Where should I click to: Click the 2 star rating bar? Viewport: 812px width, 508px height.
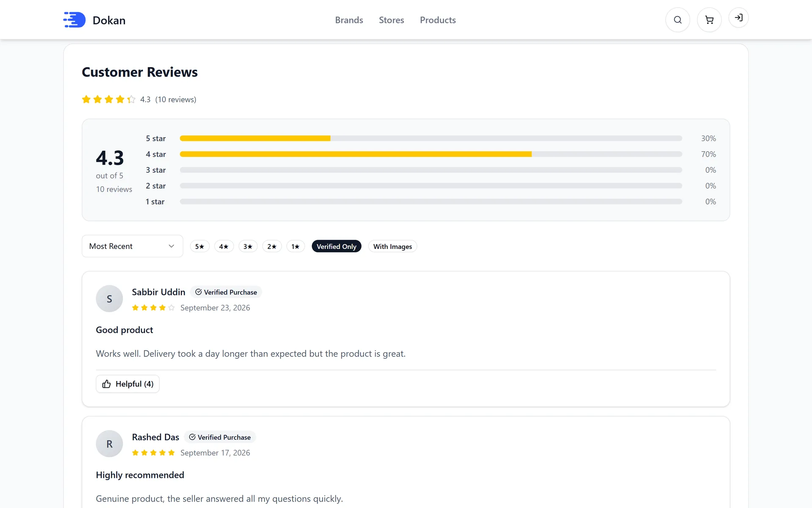431,186
